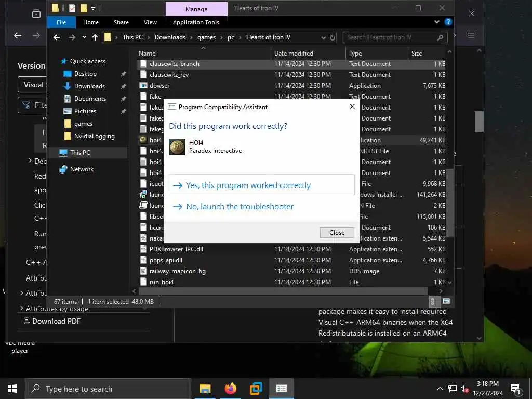Click the horizontal scrollbar in file list
This screenshot has width=532, height=399.
tap(283, 291)
